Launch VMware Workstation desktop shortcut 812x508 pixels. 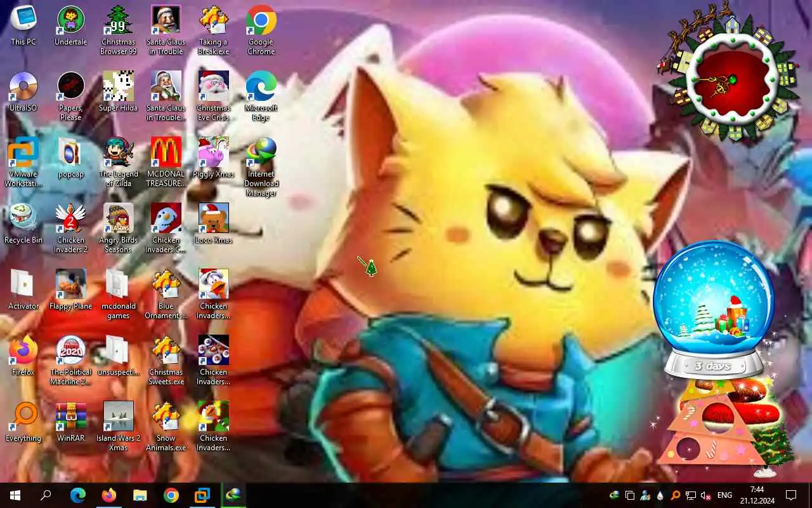pos(23,162)
